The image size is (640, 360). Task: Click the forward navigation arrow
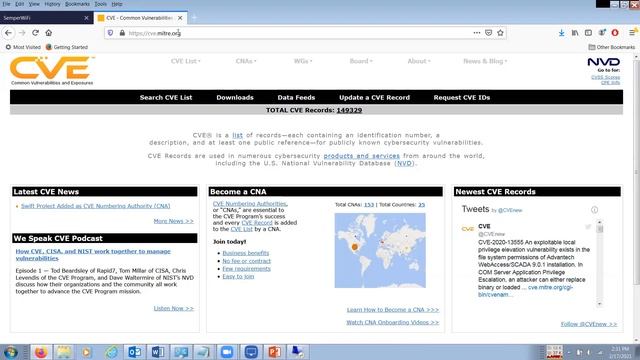coord(22,33)
